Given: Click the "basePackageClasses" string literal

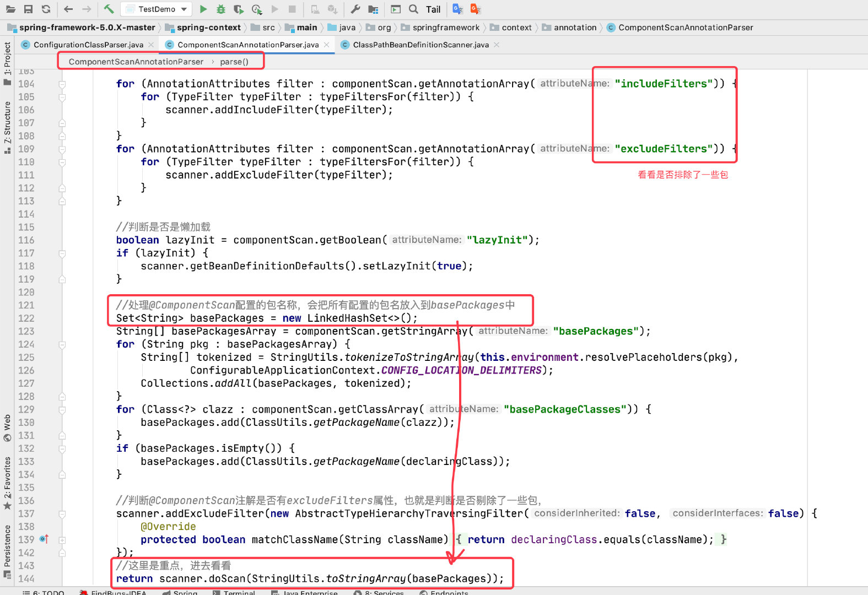Looking at the screenshot, I should click(x=565, y=409).
